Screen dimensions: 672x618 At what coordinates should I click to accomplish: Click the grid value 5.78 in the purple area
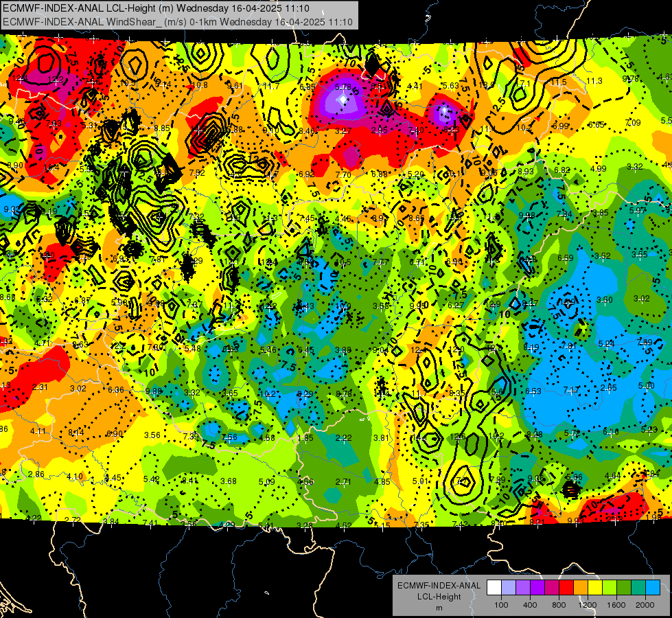(x=343, y=87)
